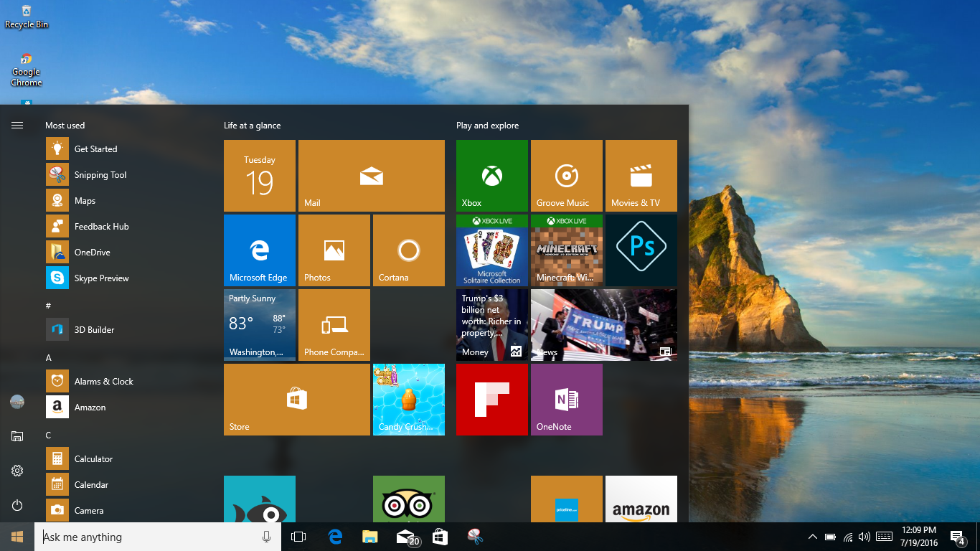980x551 pixels.
Task: Click the Cortana microphone icon
Action: (x=267, y=537)
